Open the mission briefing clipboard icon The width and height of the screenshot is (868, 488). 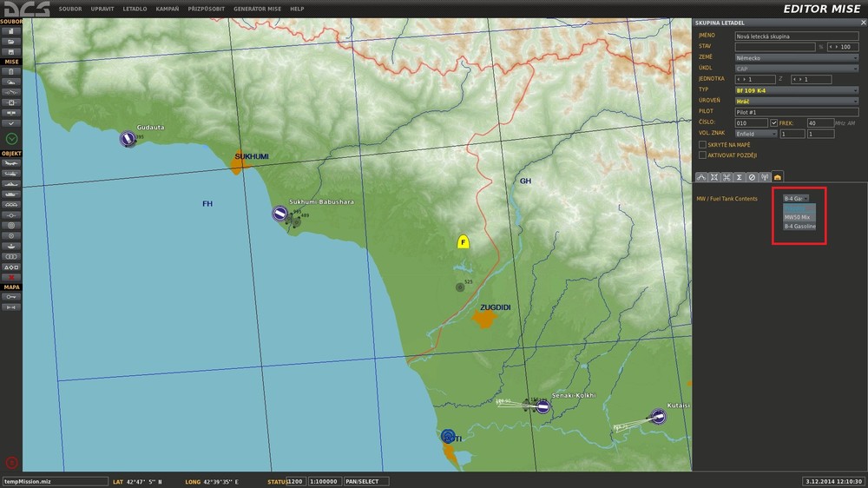[11, 71]
